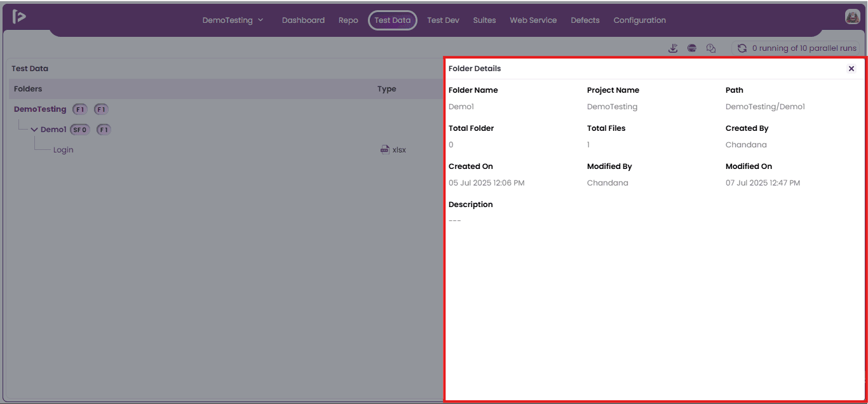Screen dimensions: 868x404
Task: Click the xlsx file type icon
Action: [x=384, y=150]
